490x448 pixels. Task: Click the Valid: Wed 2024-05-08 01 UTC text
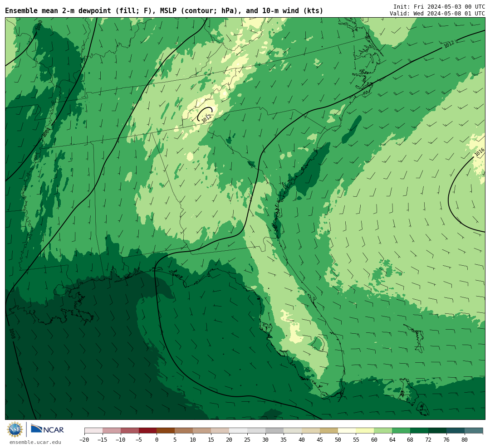(437, 14)
